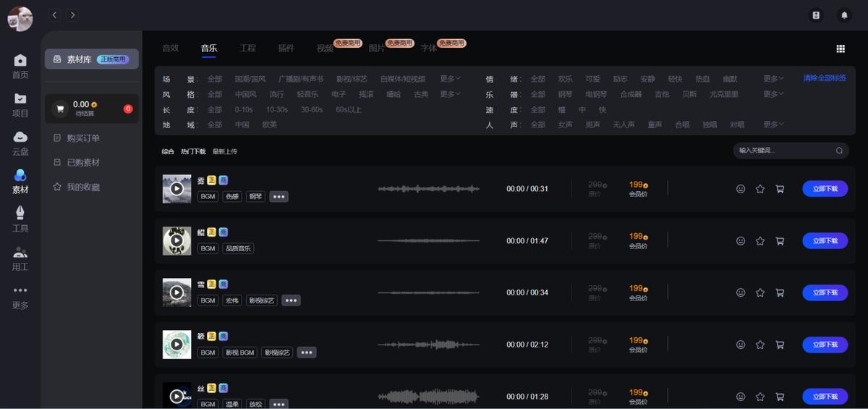Favorite the 00:31 track with the star
The width and height of the screenshot is (868, 409).
pyautogui.click(x=760, y=189)
